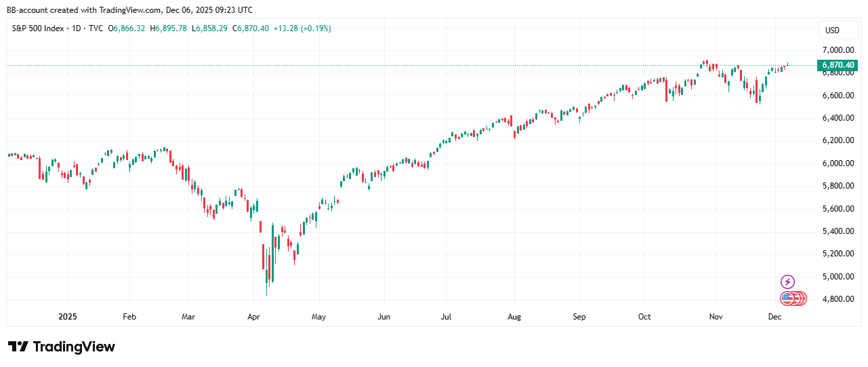
Task: Open the USD currency selector
Action: [831, 30]
